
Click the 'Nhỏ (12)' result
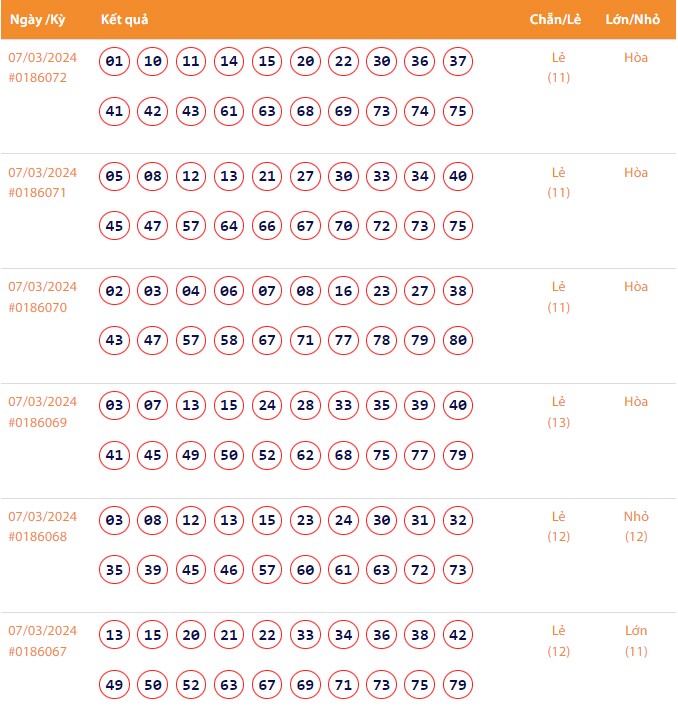coord(636,527)
